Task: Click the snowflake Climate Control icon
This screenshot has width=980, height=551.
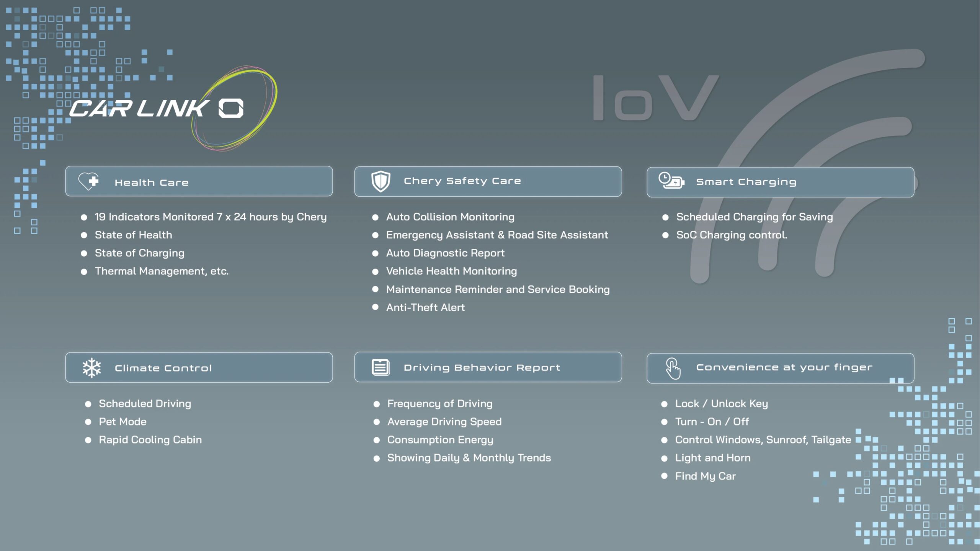Action: pos(92,368)
